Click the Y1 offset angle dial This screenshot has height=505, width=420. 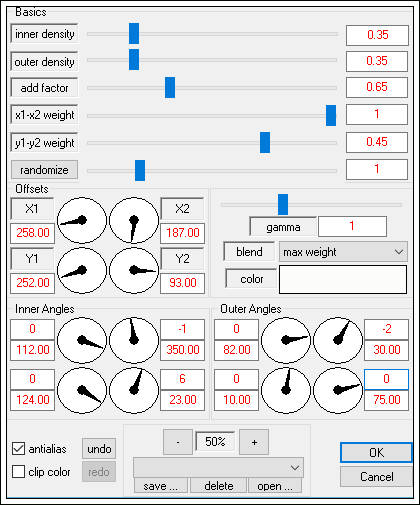(x=82, y=270)
